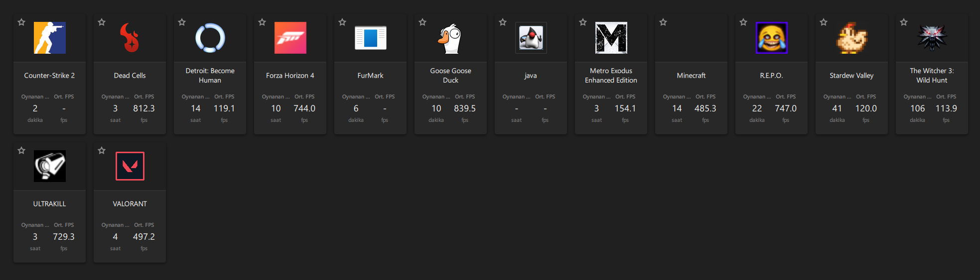Click the 485.3 fps value for Minecraft
Viewport: 980px width, 280px height.
(x=705, y=108)
